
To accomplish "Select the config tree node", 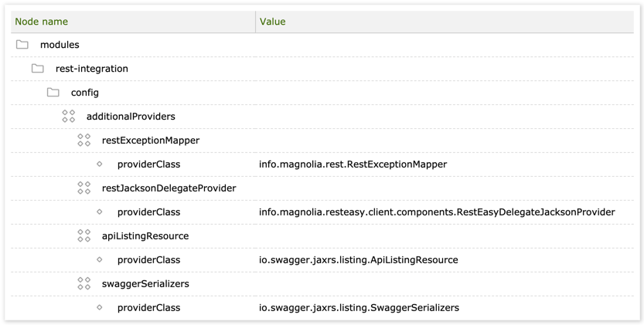I will tap(85, 93).
